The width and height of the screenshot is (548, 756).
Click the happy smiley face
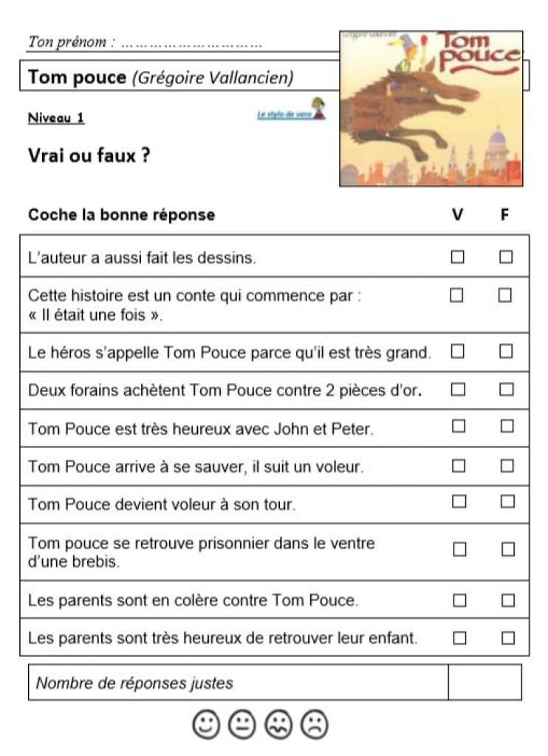[206, 724]
